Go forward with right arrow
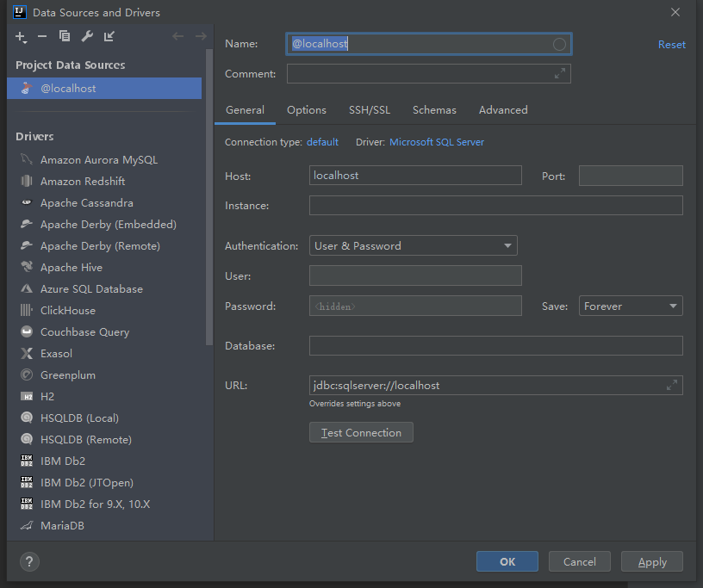Screen dimensions: 703x588 tap(201, 36)
